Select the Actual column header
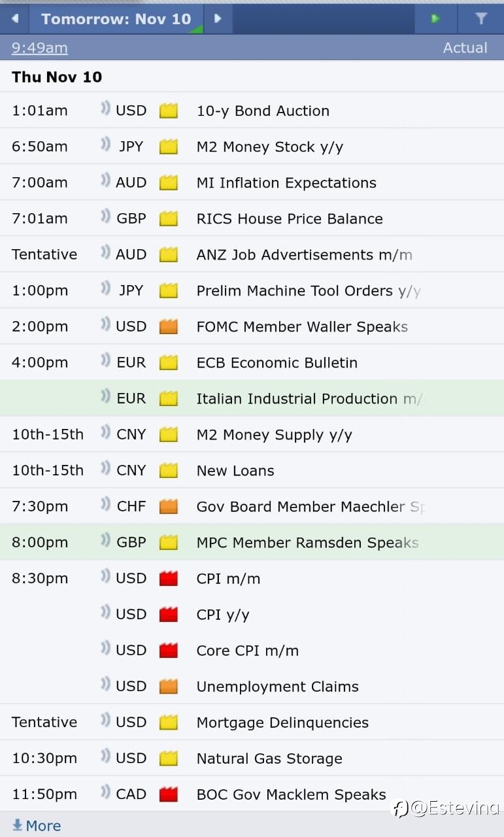 point(465,48)
